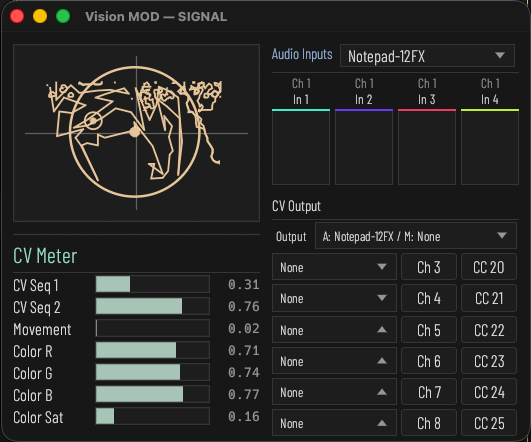Click the Movement meter bar
Screen dimensions: 531x442
153,328
